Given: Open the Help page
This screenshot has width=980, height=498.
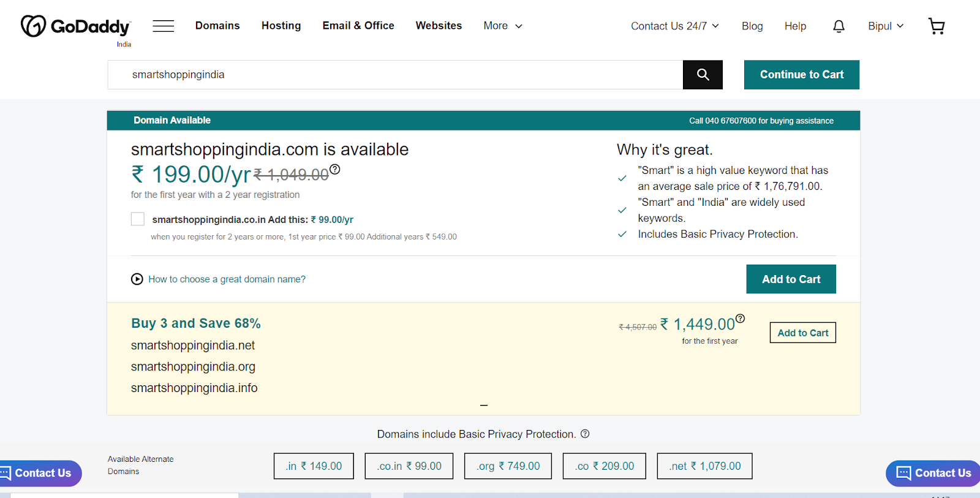Looking at the screenshot, I should tap(795, 26).
